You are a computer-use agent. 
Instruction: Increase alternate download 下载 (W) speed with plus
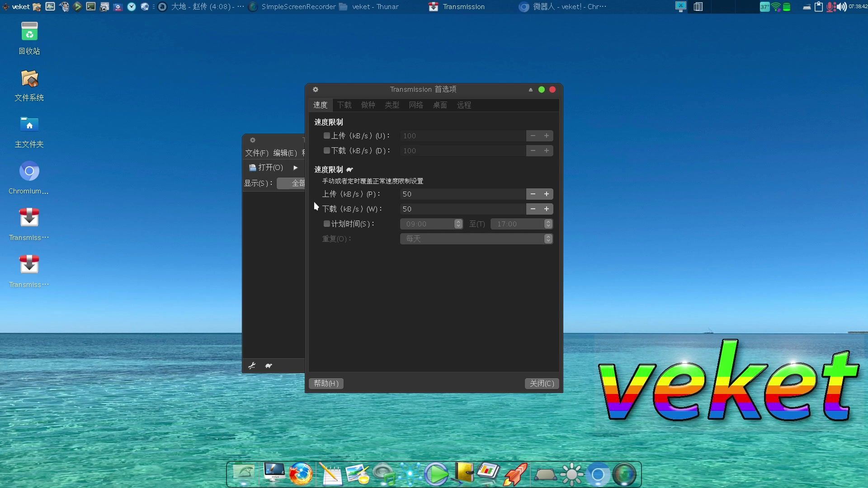[x=546, y=209]
